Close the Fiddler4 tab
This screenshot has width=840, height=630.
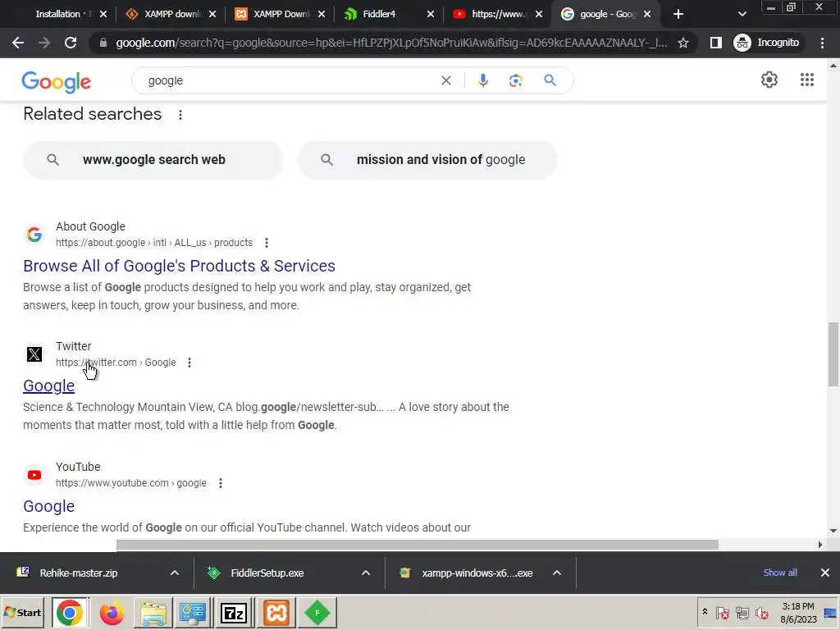coord(430,15)
